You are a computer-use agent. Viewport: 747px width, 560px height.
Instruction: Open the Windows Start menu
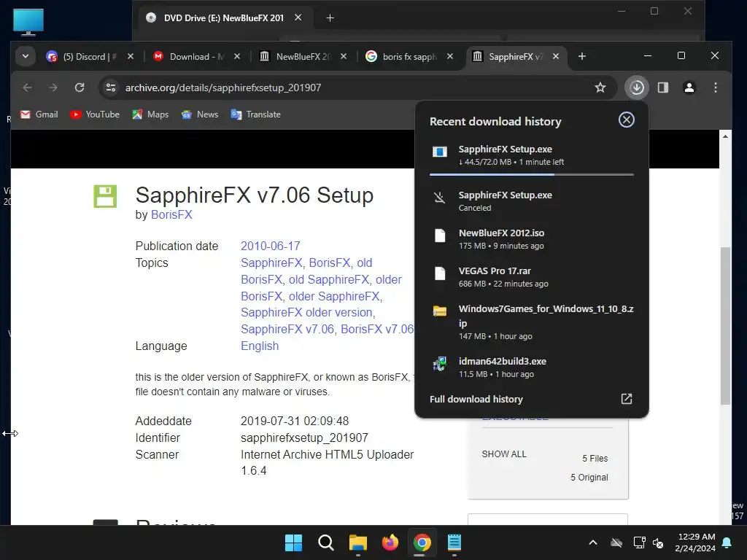click(x=293, y=542)
